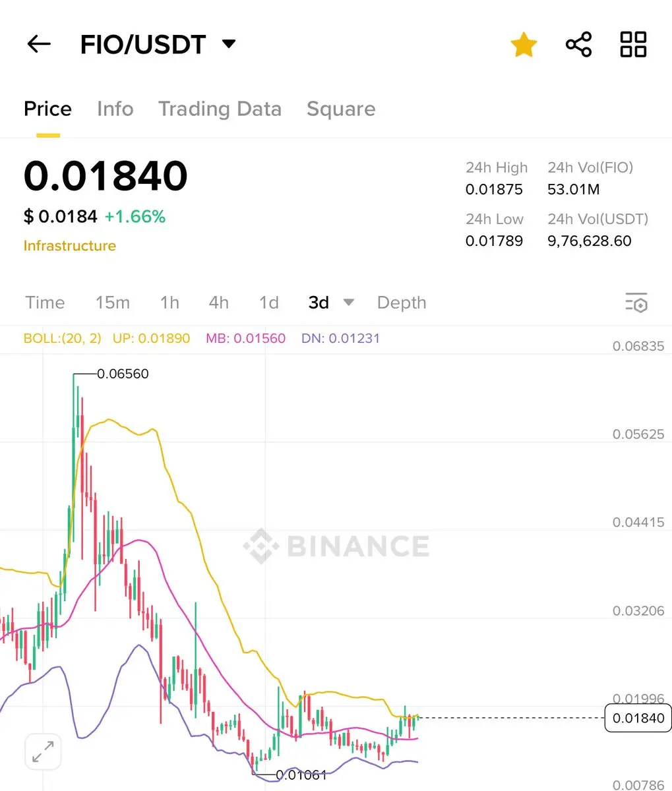Toggle the yellow favorite star
The height and width of the screenshot is (791, 672).
coord(524,45)
